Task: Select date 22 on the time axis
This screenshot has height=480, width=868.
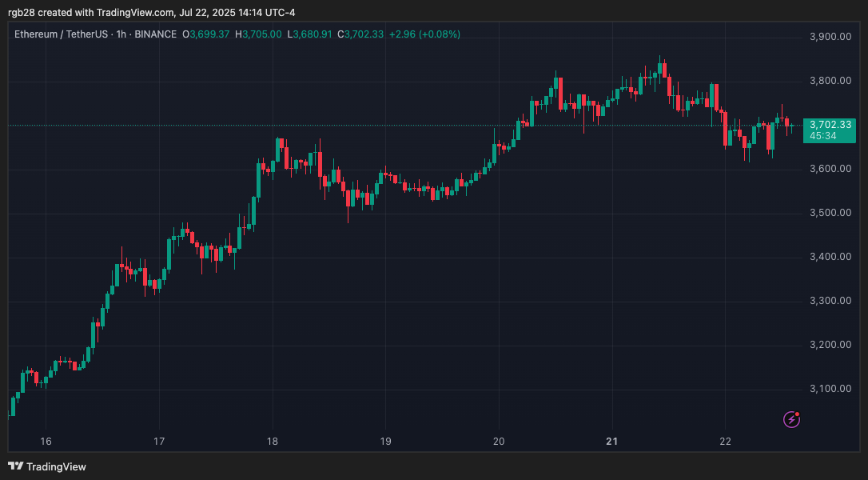Action: (x=725, y=442)
